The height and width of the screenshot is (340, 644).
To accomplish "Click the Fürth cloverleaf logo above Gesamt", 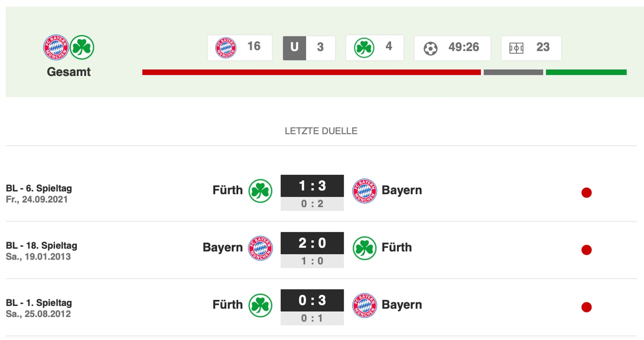I will pyautogui.click(x=82, y=47).
